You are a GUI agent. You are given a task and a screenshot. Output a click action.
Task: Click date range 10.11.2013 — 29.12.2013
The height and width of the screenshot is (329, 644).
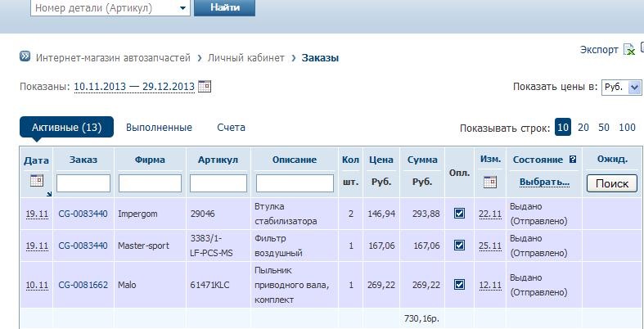[134, 87]
